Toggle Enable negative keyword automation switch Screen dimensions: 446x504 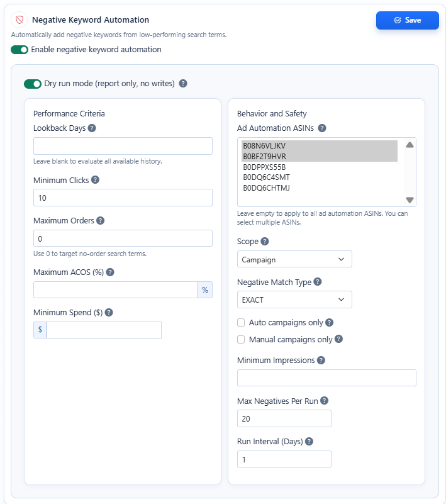(20, 50)
